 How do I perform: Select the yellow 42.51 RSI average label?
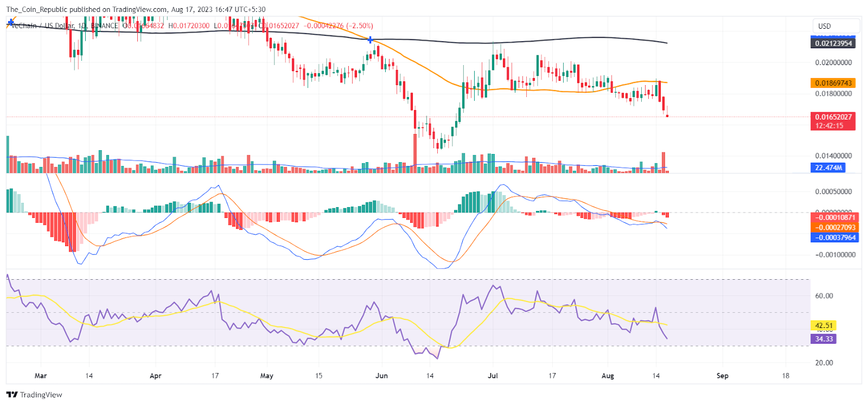coord(824,326)
